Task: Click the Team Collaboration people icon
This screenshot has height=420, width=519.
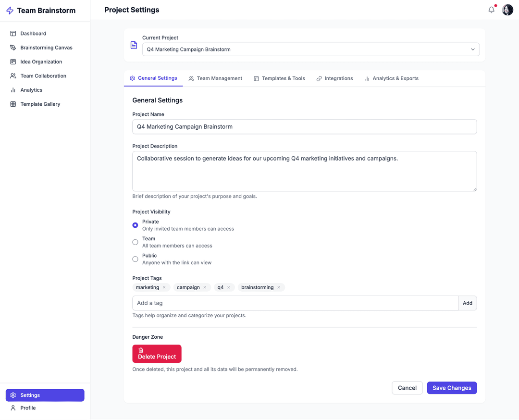Action: click(x=13, y=76)
